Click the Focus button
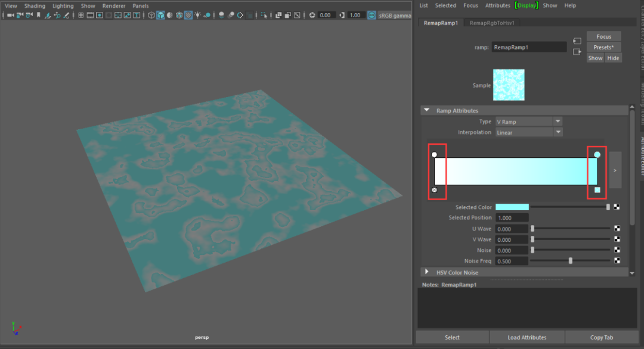Image resolution: width=644 pixels, height=349 pixels. click(603, 36)
